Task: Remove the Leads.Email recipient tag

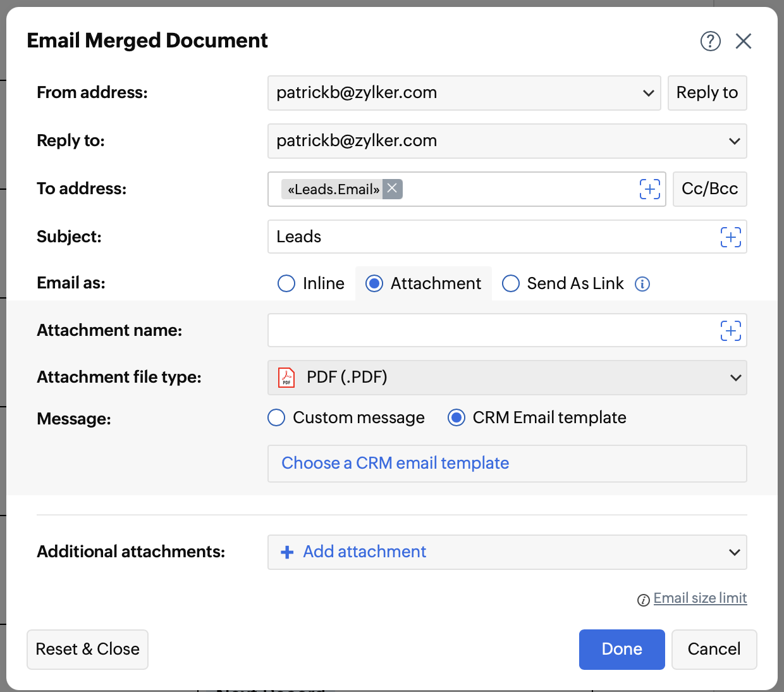Action: click(392, 188)
